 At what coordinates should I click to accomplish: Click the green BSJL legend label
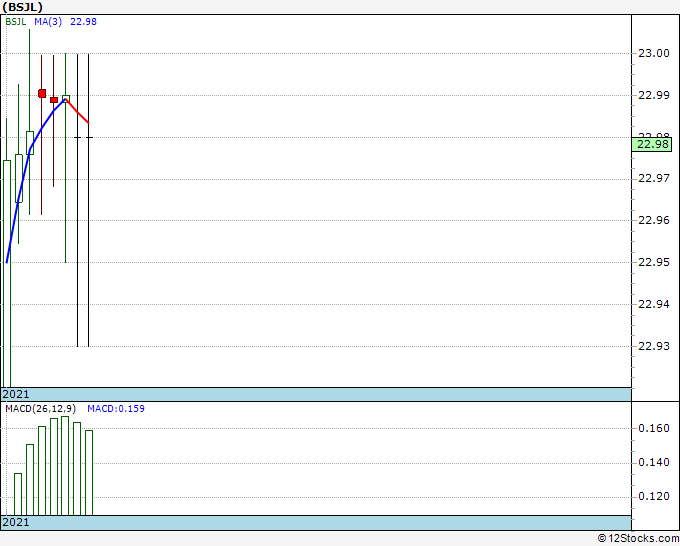click(16, 22)
